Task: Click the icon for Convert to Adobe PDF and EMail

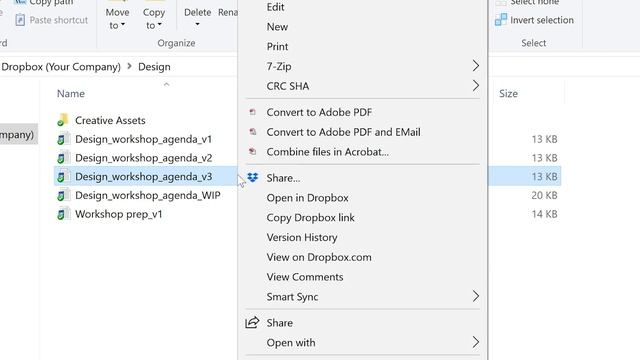Action: pyautogui.click(x=253, y=131)
